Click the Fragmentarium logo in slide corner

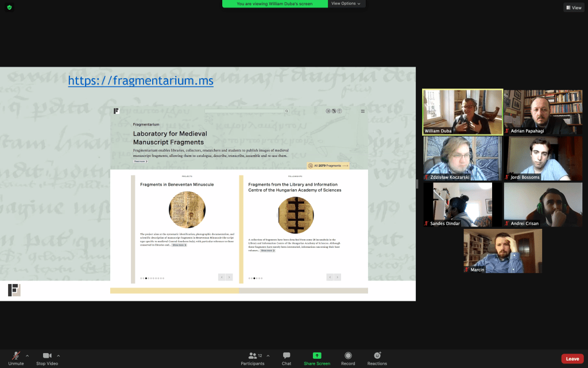(x=14, y=290)
